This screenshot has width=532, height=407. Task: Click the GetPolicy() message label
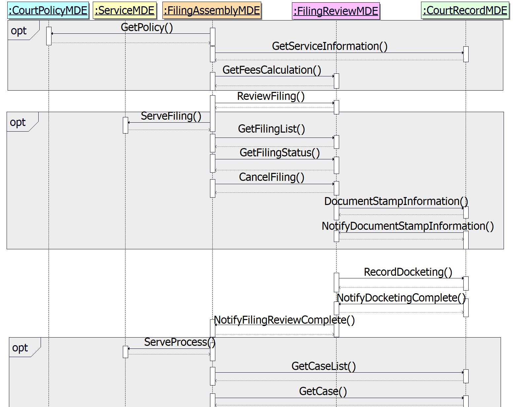tap(147, 27)
